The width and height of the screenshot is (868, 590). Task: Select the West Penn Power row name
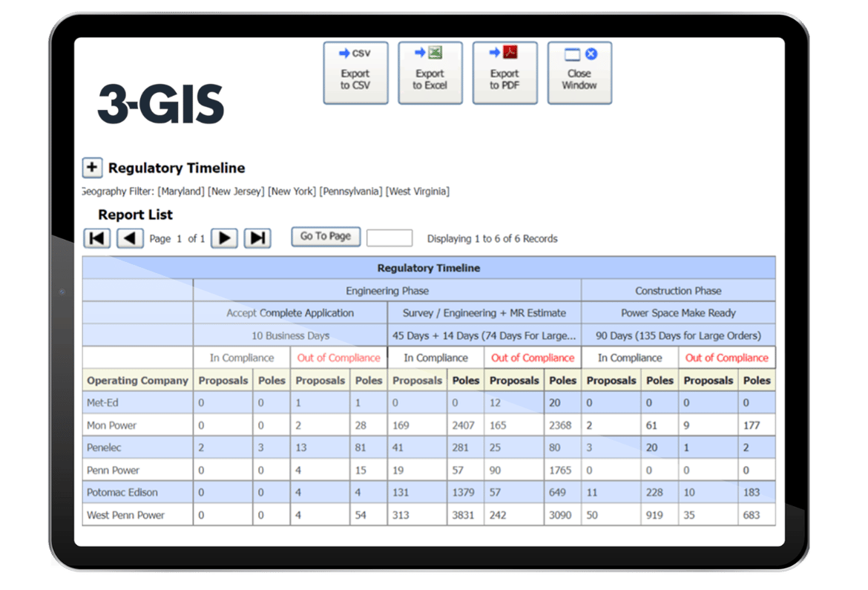(x=125, y=515)
